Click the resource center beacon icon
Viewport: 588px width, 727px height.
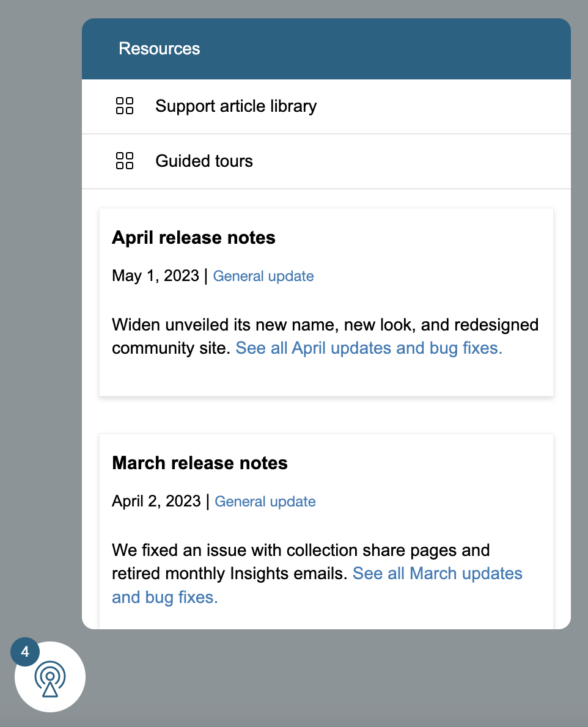50,678
